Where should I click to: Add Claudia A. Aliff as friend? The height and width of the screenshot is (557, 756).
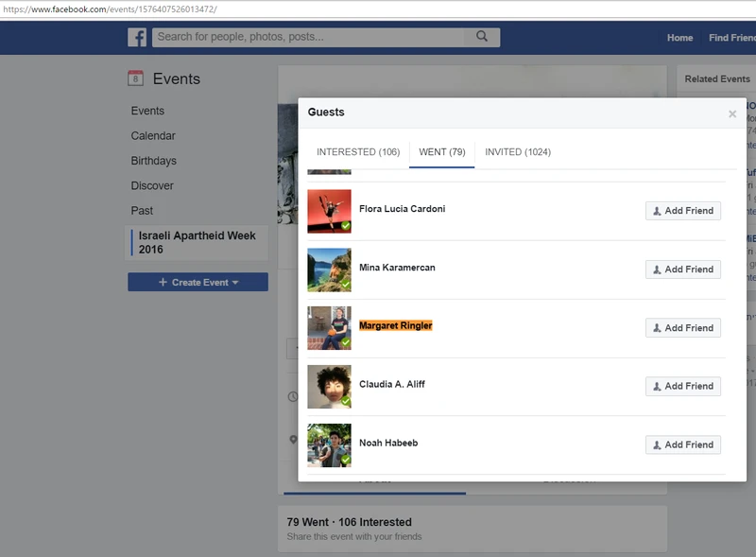682,386
